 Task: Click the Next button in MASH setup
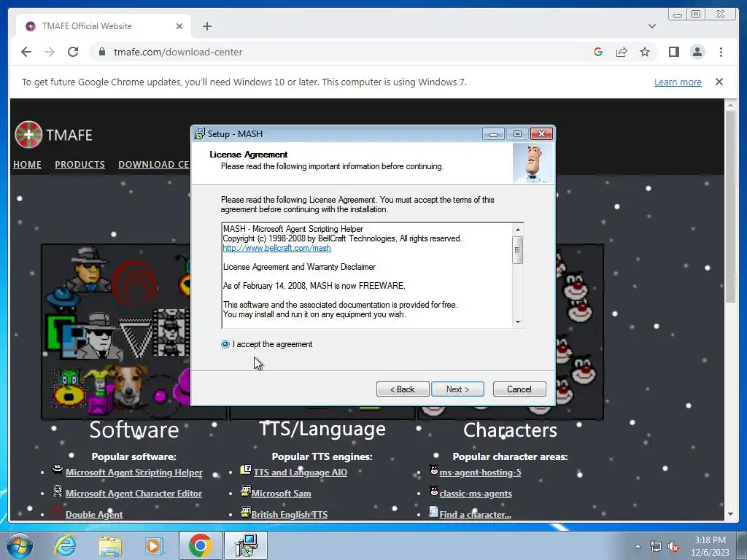(x=457, y=389)
